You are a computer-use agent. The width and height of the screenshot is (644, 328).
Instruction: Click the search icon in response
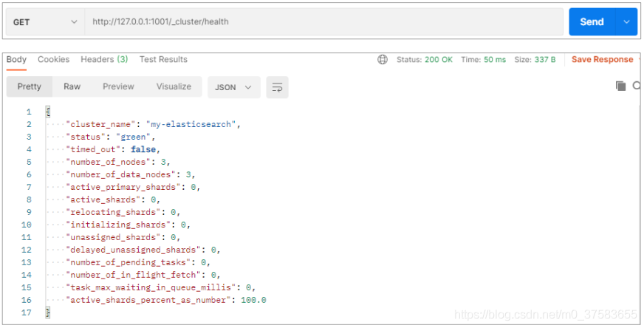click(x=637, y=86)
